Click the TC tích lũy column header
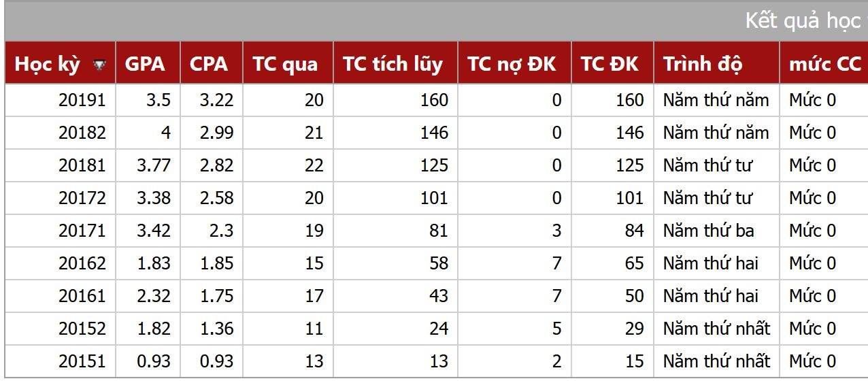Image resolution: width=868 pixels, height=381 pixels. pos(393,64)
